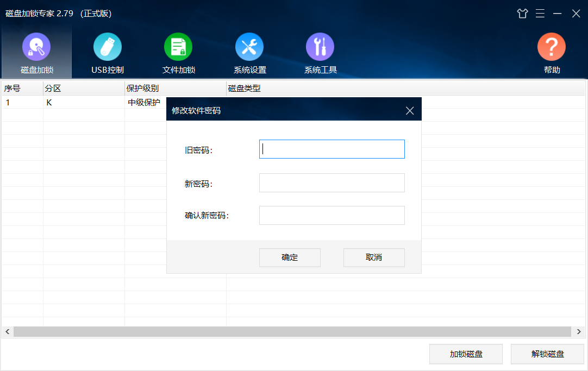Click the horizontal scrollbar left arrow

point(8,332)
